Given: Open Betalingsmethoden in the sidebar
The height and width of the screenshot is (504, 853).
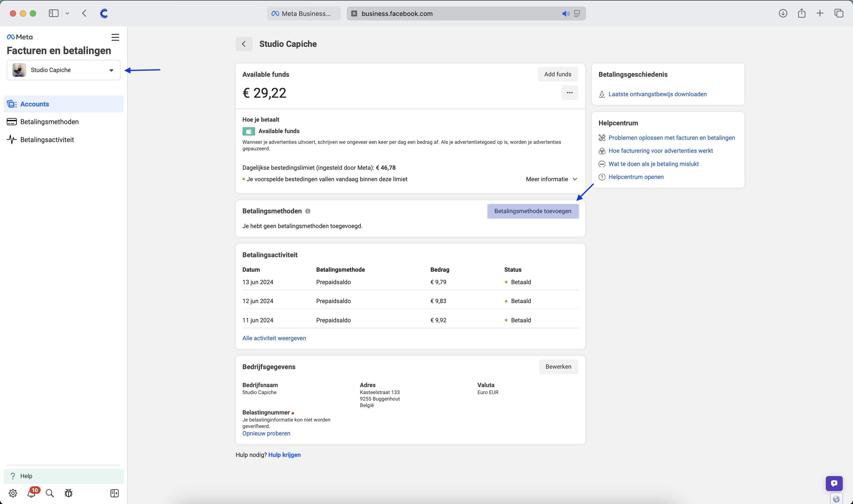Looking at the screenshot, I should (x=64, y=122).
